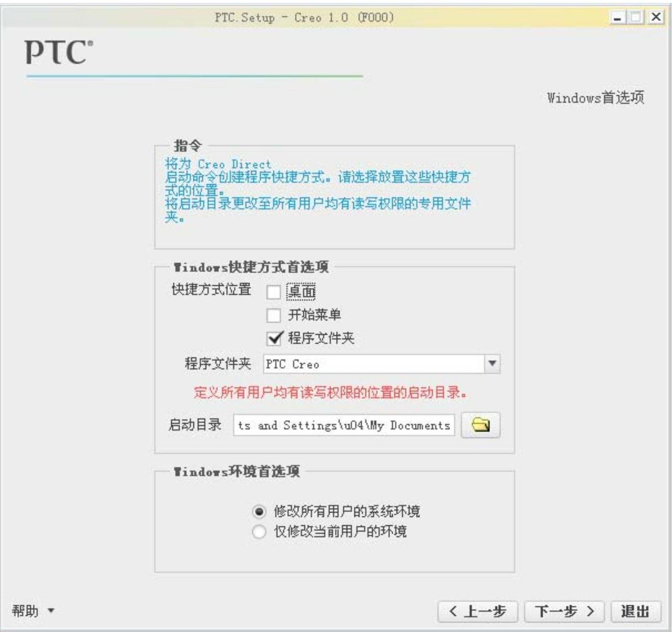Open the 帮助 dropdown menu

tap(33, 611)
